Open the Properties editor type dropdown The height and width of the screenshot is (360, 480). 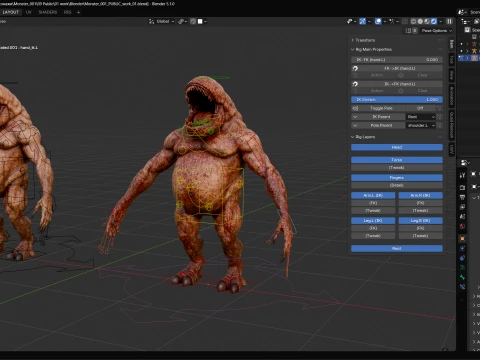(x=464, y=163)
